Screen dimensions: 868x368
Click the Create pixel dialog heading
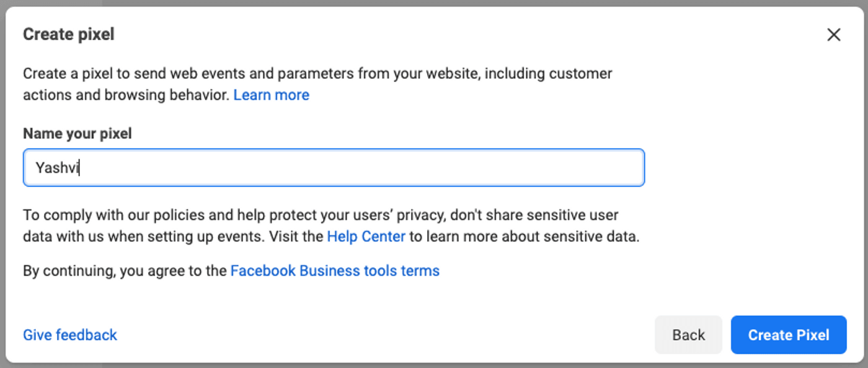click(69, 34)
